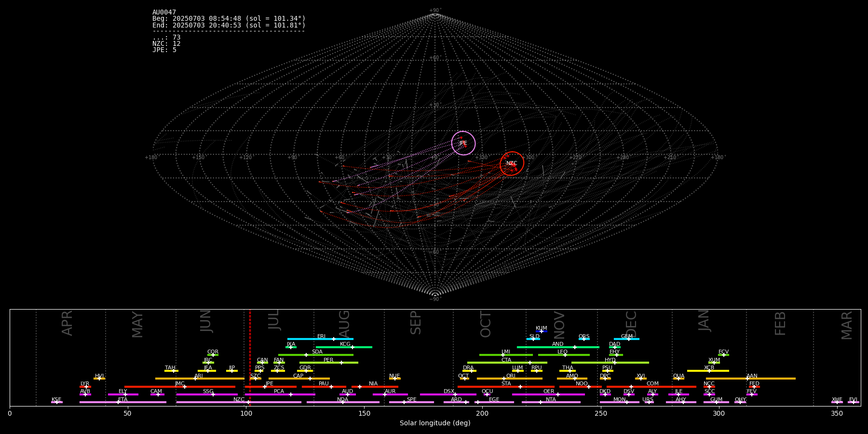Click the blue KUM shower bar
Image resolution: width=868 pixels, height=434 pixels.
542,331
